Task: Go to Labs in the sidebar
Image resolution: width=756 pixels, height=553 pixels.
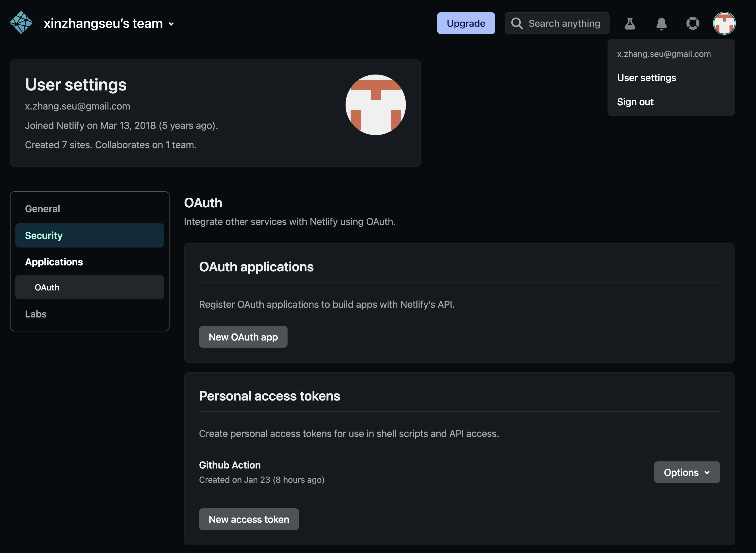Action: tap(36, 314)
